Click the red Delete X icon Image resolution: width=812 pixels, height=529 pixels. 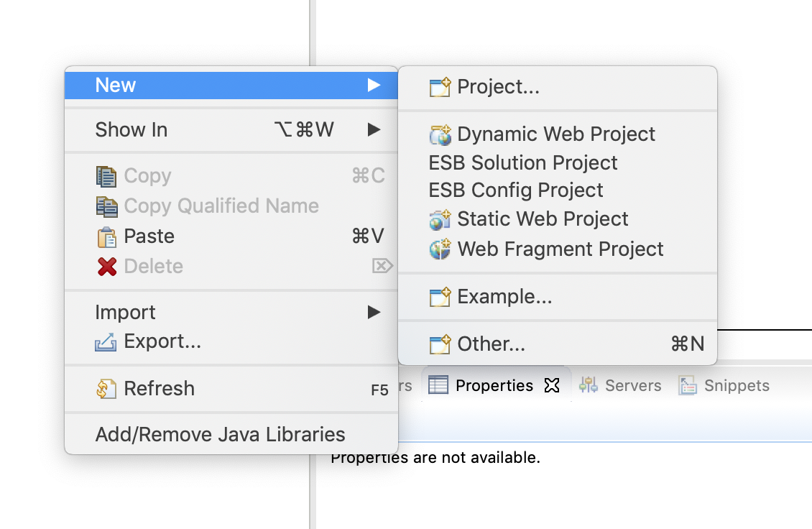(x=107, y=265)
